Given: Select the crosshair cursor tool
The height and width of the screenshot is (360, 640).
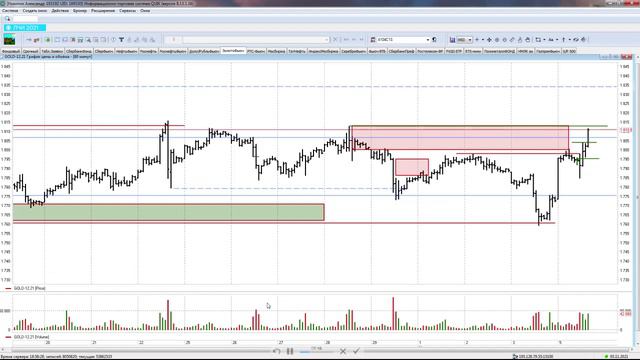Looking at the screenshot, I should coord(489,40).
